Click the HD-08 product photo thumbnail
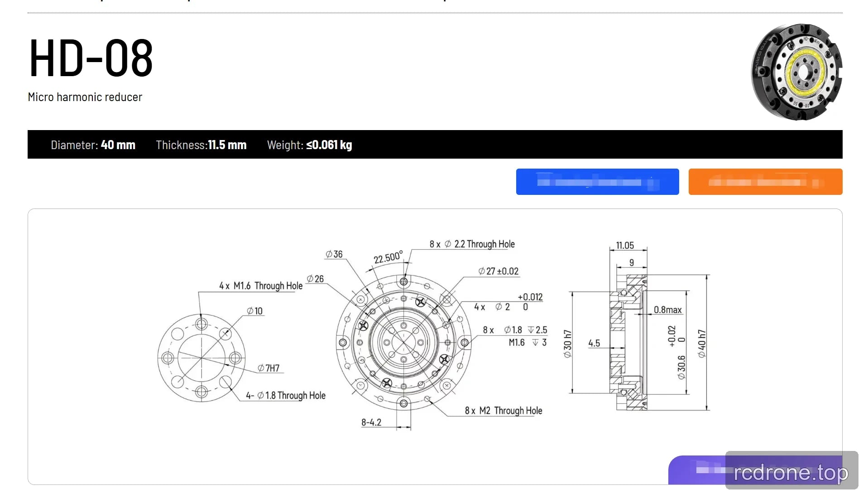 coord(796,72)
